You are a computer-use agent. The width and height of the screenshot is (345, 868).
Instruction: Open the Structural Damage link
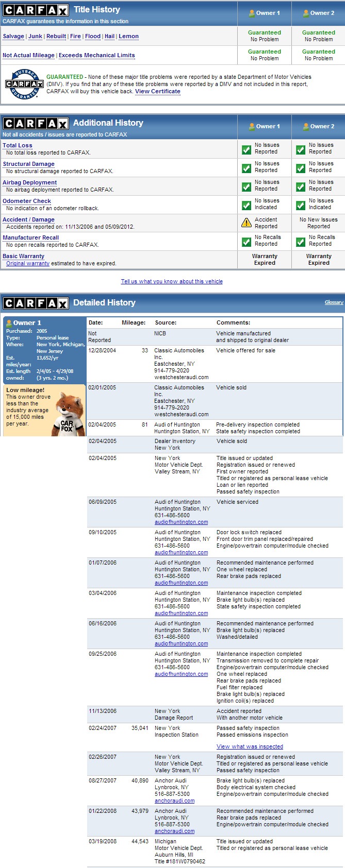[x=28, y=164]
